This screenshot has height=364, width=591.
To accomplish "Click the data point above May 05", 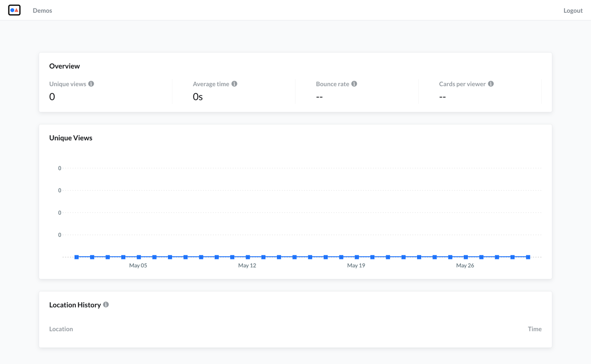I will tap(139, 257).
